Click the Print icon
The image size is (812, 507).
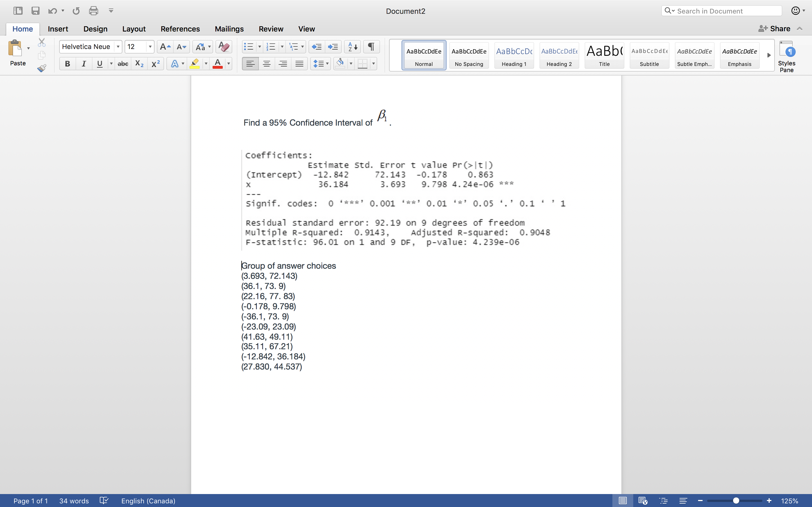[94, 11]
